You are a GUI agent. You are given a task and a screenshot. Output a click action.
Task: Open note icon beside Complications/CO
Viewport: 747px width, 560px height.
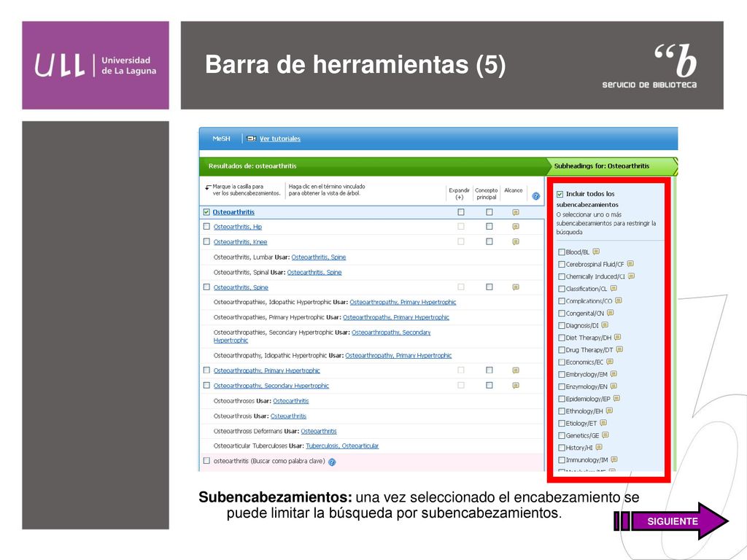coord(619,300)
